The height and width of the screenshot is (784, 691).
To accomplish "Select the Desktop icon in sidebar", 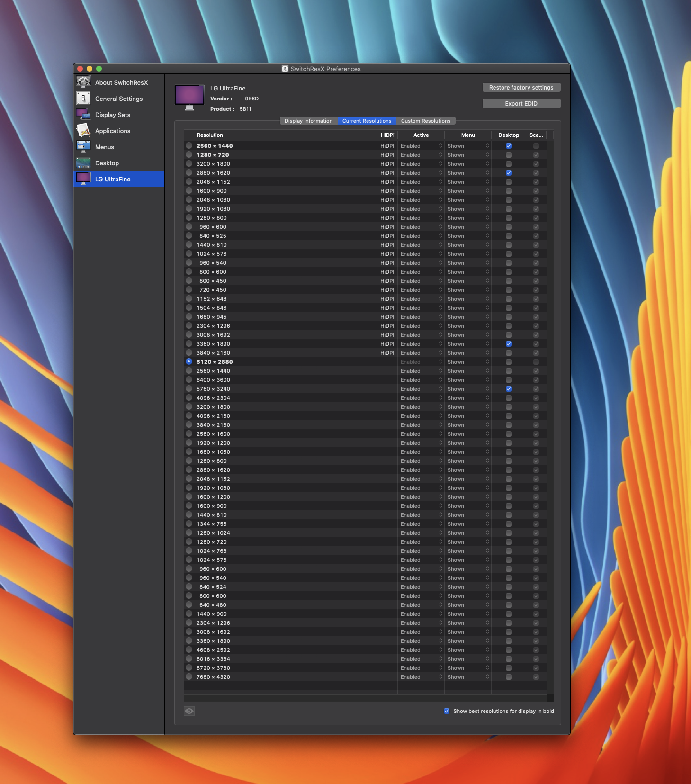I will pos(83,163).
